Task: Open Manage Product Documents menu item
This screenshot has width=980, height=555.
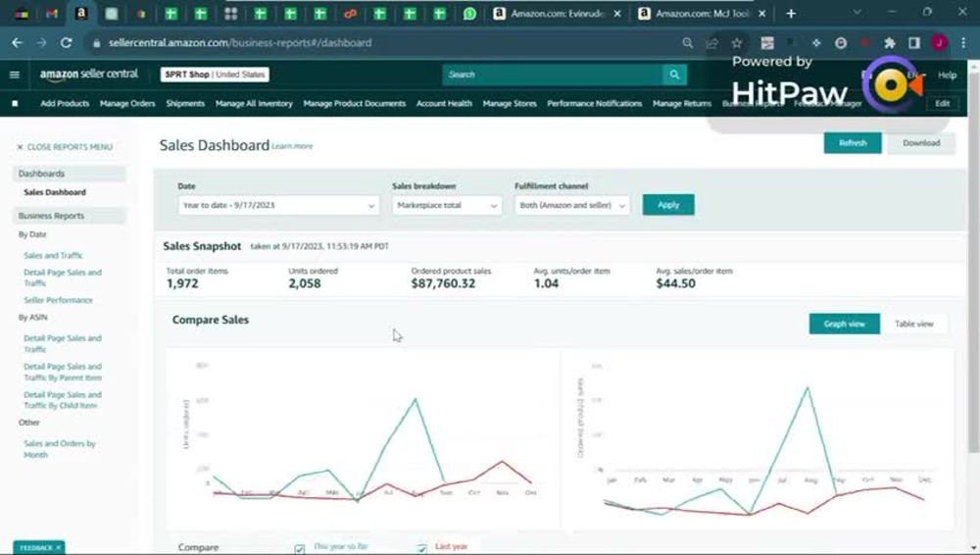Action: point(355,104)
